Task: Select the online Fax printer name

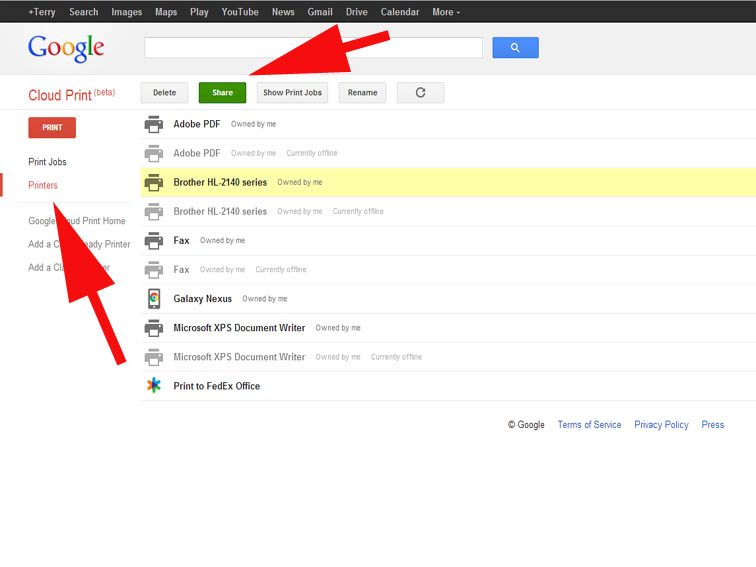Action: (x=181, y=241)
